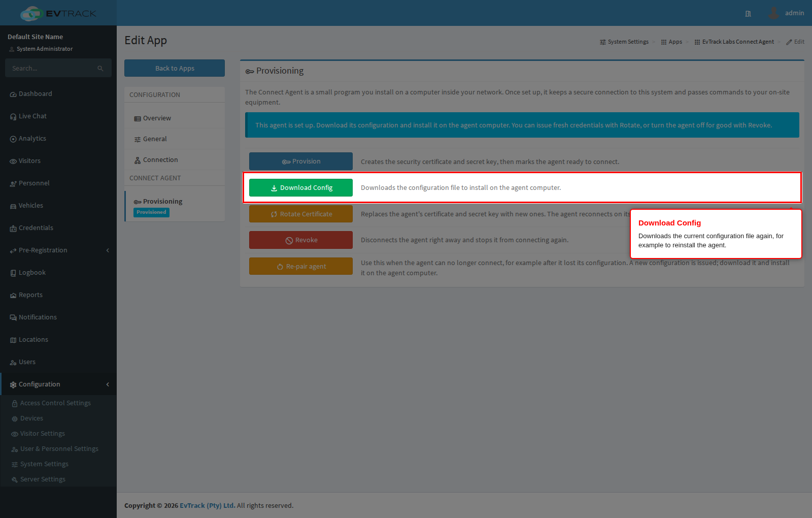Image resolution: width=812 pixels, height=518 pixels.
Task: Open the EvTrack (Pty) Ltd. footer link
Action: 208,506
